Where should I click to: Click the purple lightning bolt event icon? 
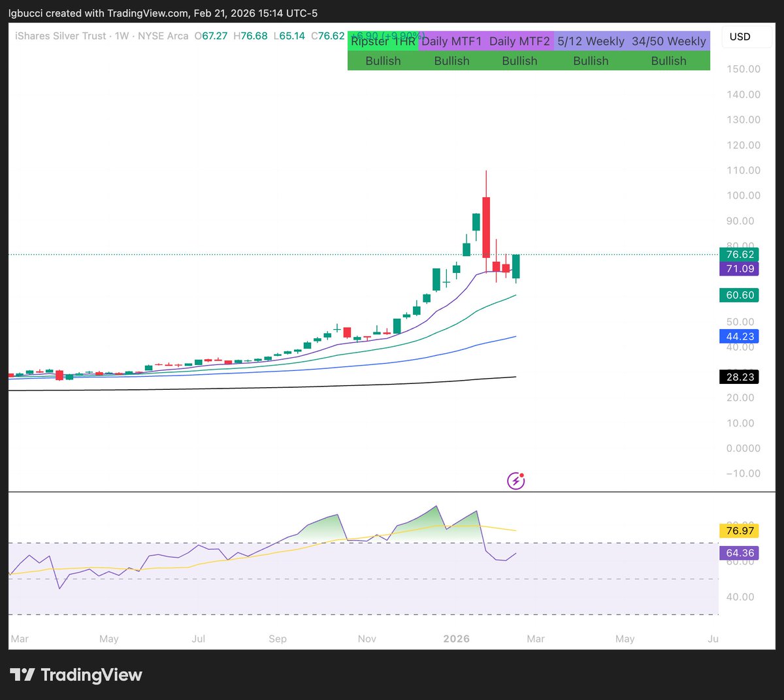click(516, 481)
